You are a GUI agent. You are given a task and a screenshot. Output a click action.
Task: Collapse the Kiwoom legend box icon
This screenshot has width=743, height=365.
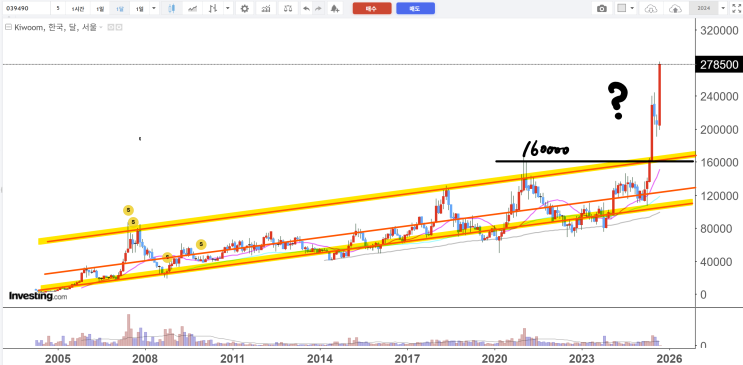click(x=8, y=27)
